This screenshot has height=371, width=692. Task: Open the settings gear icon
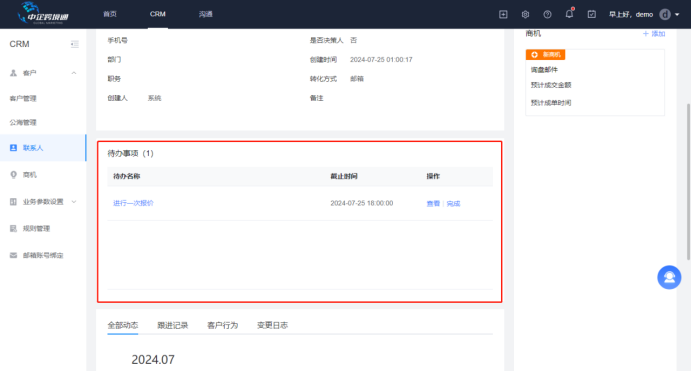(x=525, y=15)
